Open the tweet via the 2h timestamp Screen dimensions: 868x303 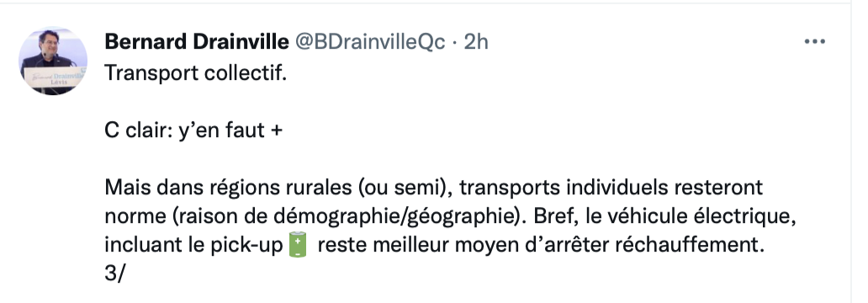[476, 41]
